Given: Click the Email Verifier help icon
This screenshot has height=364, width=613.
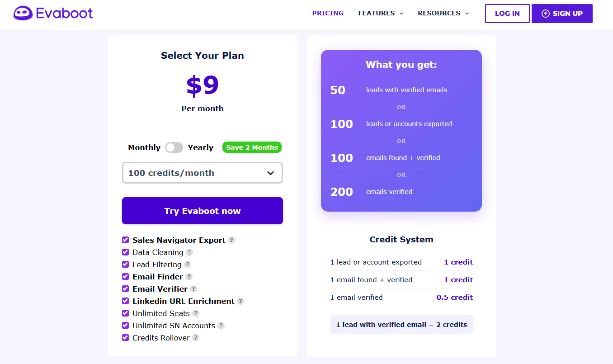Looking at the screenshot, I should click(193, 289).
